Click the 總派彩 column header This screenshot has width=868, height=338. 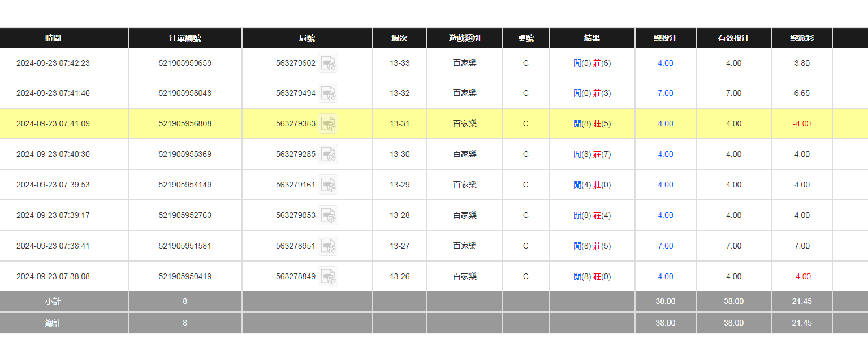pyautogui.click(x=802, y=38)
